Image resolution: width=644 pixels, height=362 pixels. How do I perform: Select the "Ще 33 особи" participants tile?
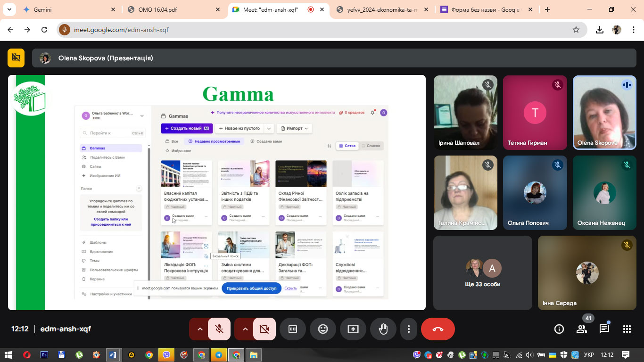pos(483,273)
